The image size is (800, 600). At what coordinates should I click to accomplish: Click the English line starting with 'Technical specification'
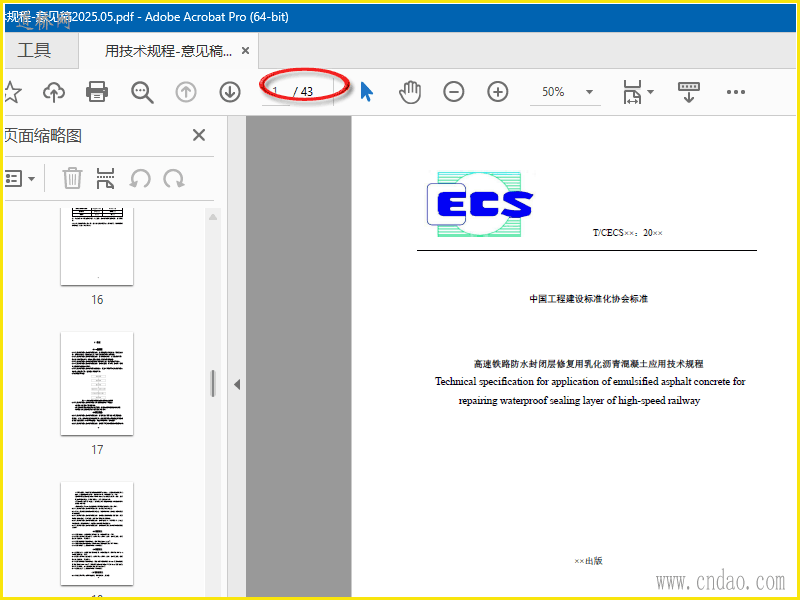click(x=590, y=382)
